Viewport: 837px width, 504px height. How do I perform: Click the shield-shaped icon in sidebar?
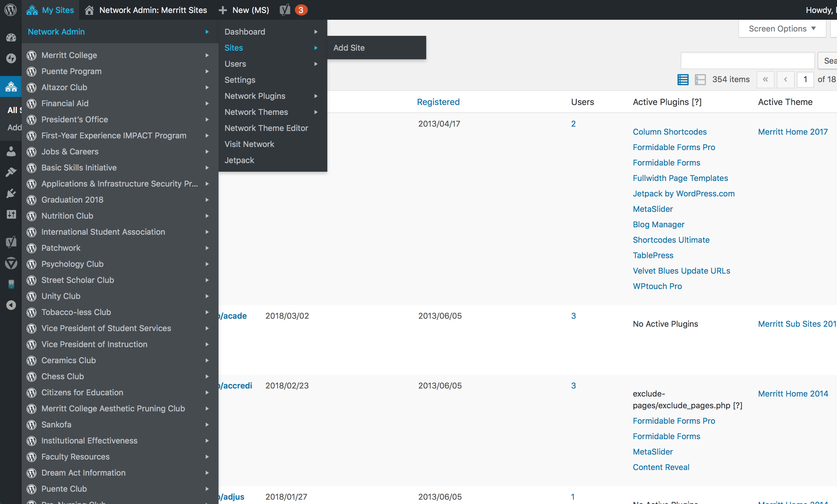click(x=11, y=263)
